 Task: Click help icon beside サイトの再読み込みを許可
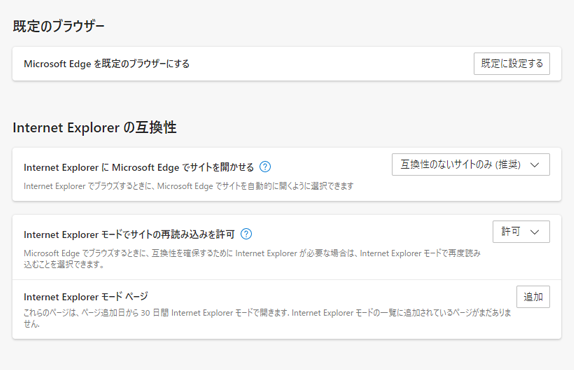[246, 234]
